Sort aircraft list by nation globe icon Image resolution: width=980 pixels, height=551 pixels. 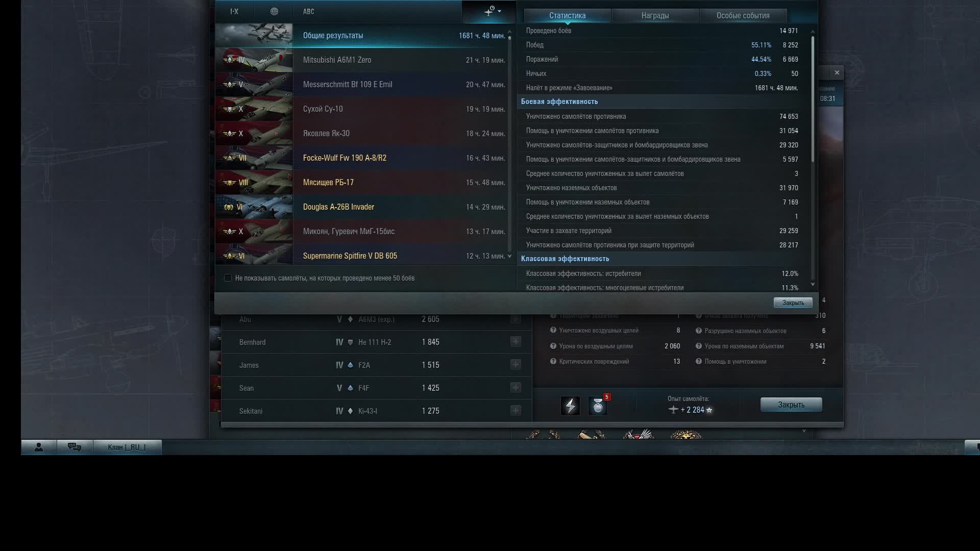pyautogui.click(x=274, y=11)
